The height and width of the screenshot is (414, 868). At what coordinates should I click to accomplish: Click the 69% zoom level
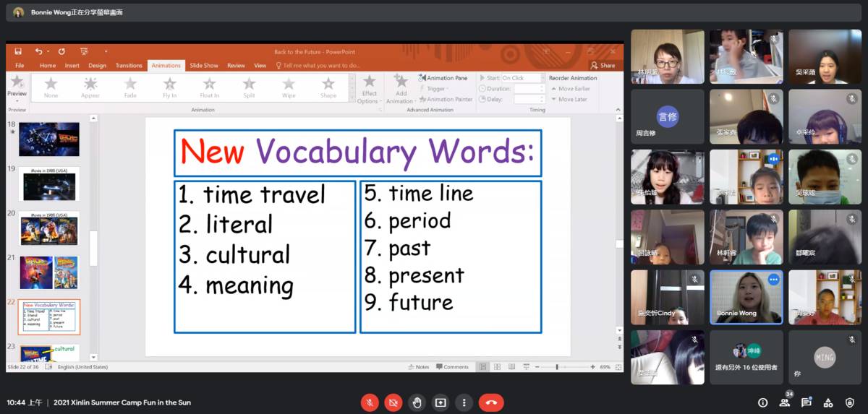[x=605, y=367]
